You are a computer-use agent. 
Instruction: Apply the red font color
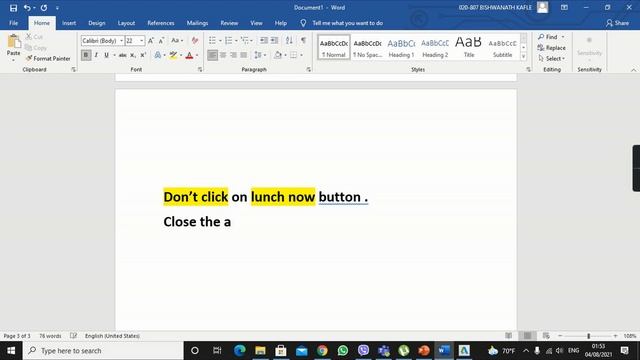[189, 55]
